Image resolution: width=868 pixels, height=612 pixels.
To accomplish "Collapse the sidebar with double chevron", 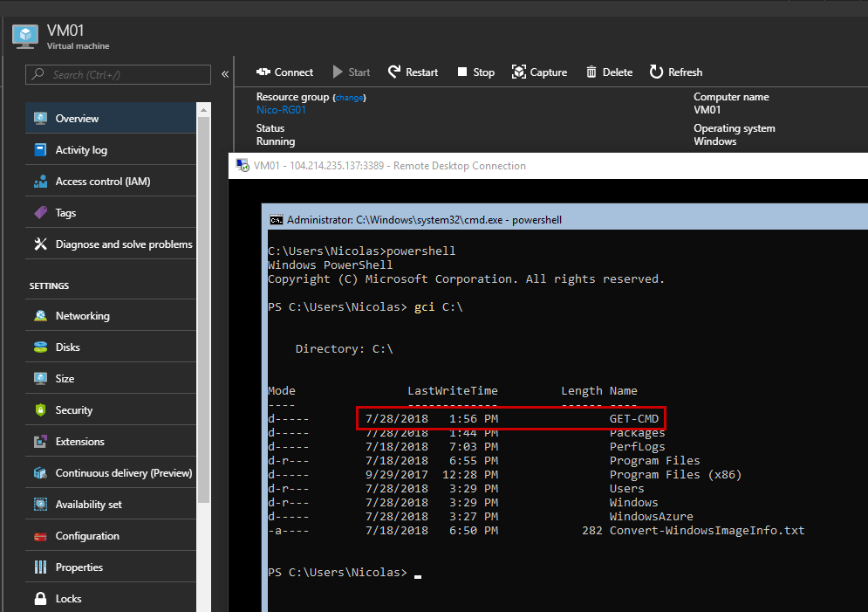I will pyautogui.click(x=225, y=74).
